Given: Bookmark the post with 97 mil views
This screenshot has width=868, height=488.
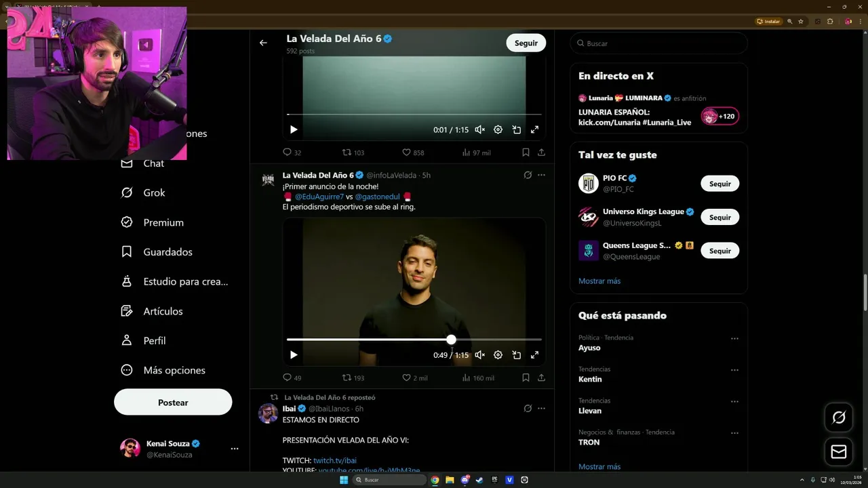Looking at the screenshot, I should click(526, 152).
